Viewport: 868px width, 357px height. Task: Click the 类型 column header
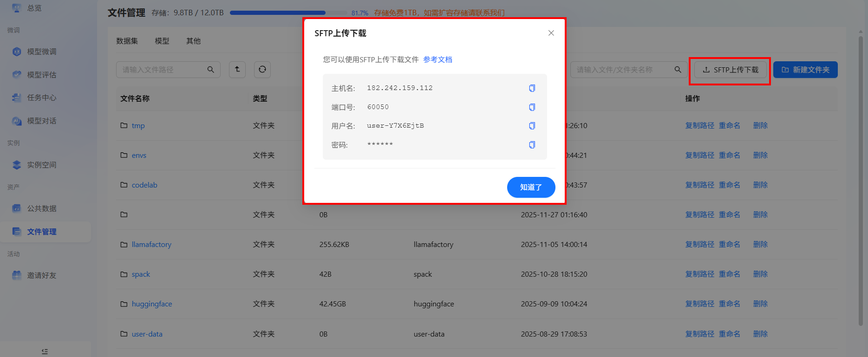[x=260, y=98]
